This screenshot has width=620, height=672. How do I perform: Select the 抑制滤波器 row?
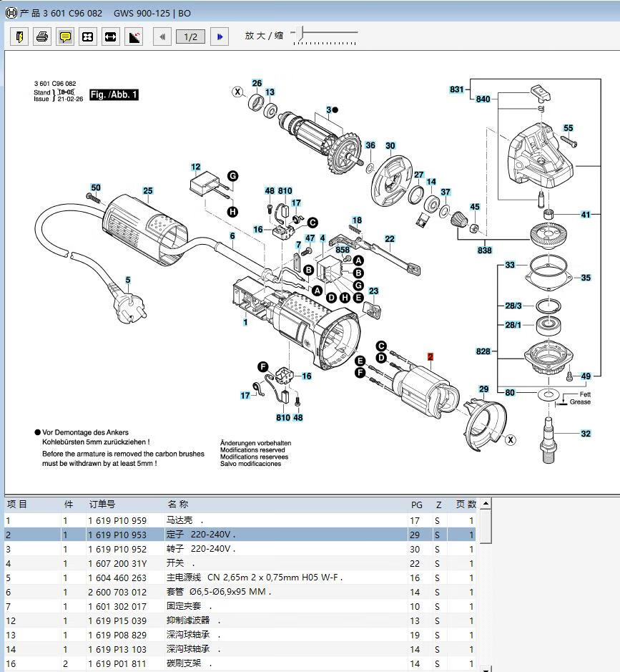(x=240, y=620)
